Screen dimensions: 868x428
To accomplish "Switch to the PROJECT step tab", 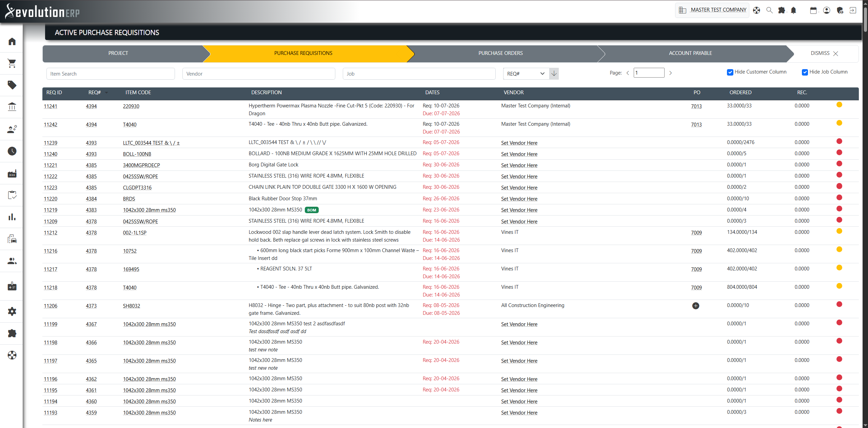I will 118,53.
